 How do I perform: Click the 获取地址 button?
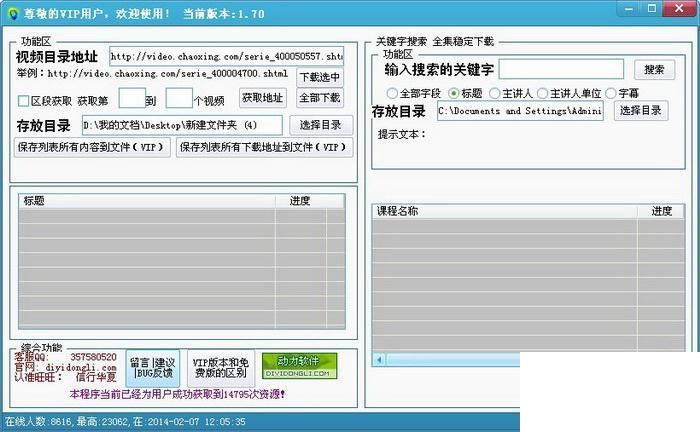[262, 98]
